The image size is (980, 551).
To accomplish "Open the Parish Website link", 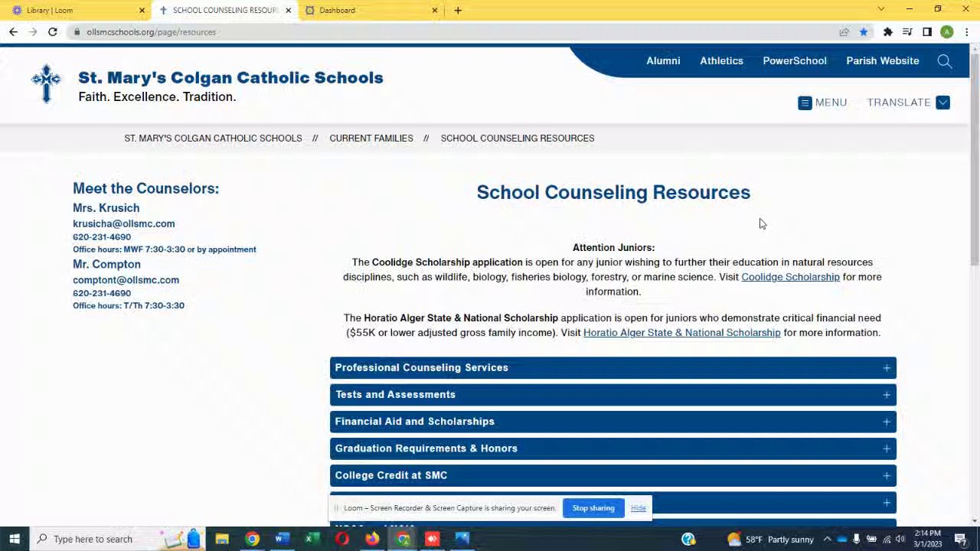I will point(883,60).
